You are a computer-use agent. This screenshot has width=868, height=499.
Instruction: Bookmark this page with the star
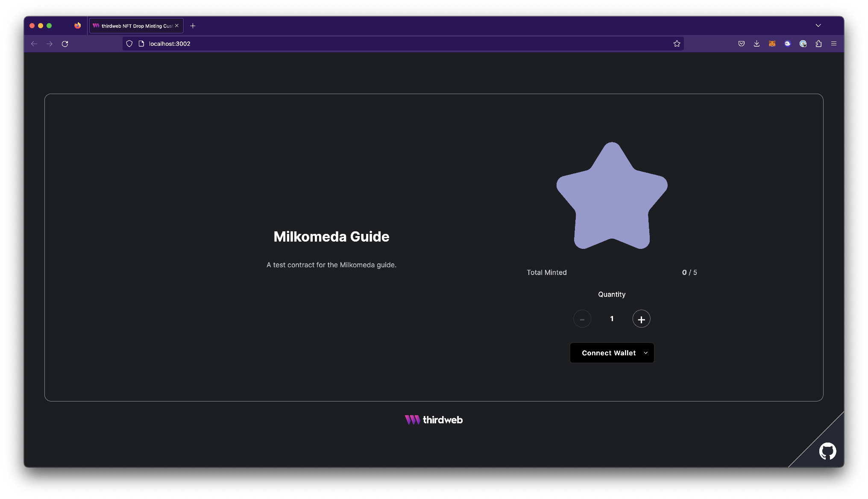[x=677, y=44]
